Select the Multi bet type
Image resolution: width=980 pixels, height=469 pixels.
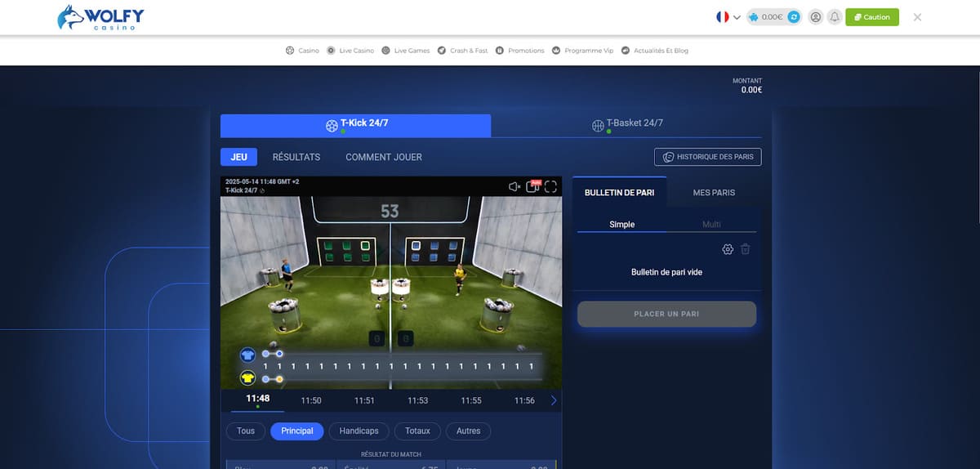711,224
